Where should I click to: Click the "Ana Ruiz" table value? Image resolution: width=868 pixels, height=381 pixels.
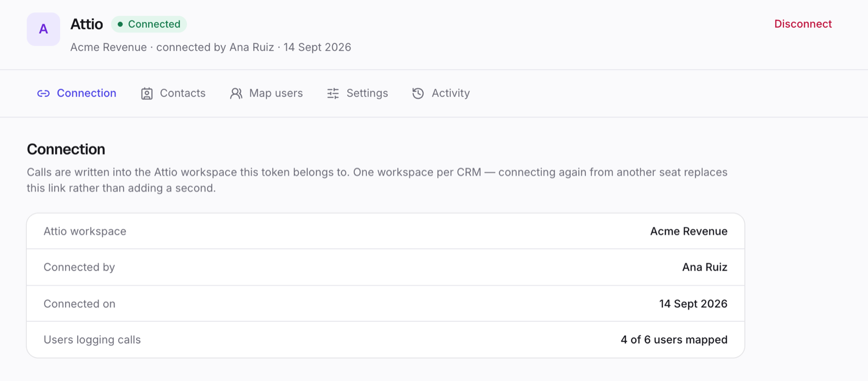705,267
